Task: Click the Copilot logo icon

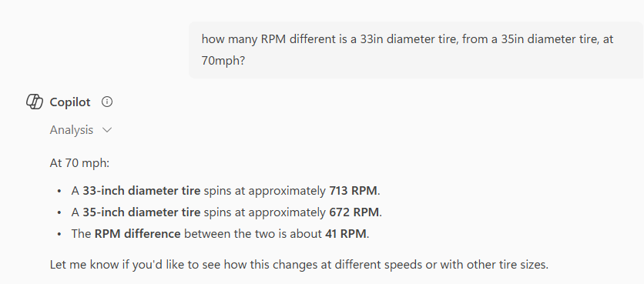Action: 35,102
